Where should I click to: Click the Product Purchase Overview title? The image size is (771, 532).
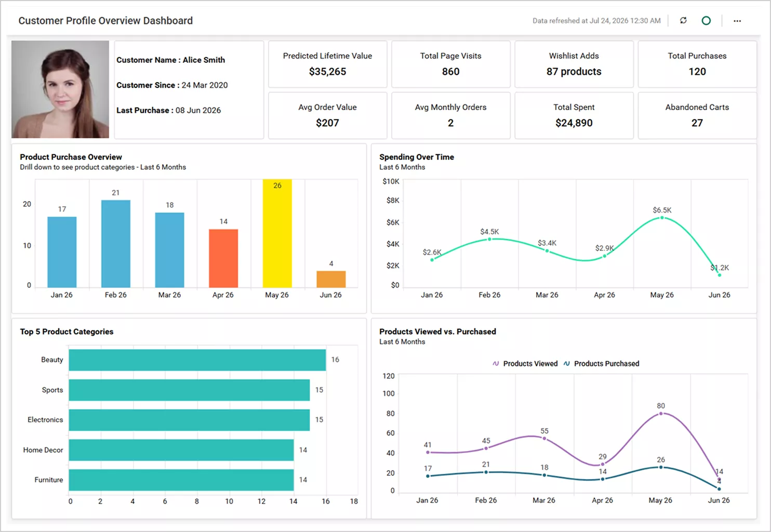point(71,157)
